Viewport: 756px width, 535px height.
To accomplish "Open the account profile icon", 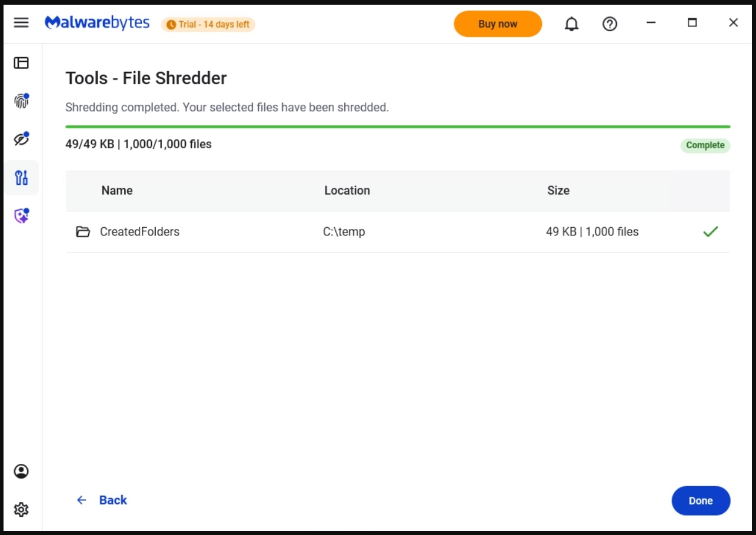I will point(21,471).
